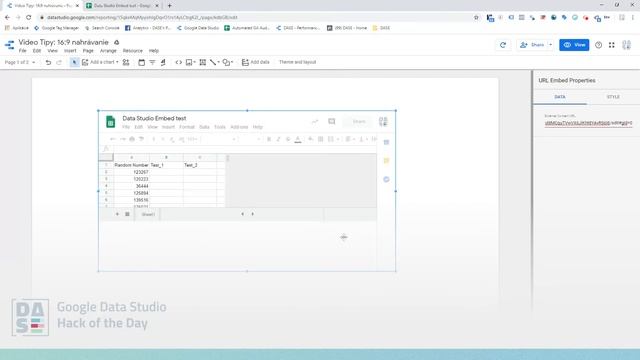Open Google Tag Manager bookmark
Screen dimensions: 640x360
click(56, 28)
